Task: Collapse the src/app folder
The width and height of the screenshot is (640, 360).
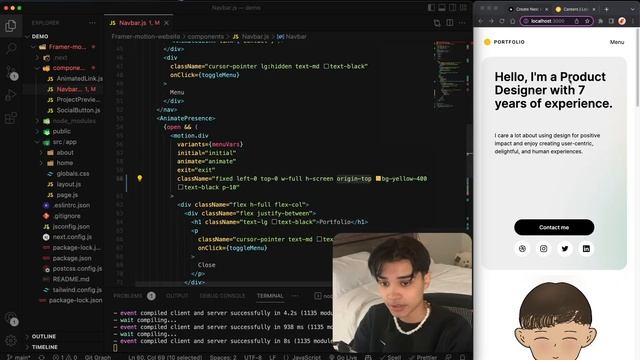Action: pos(38,142)
